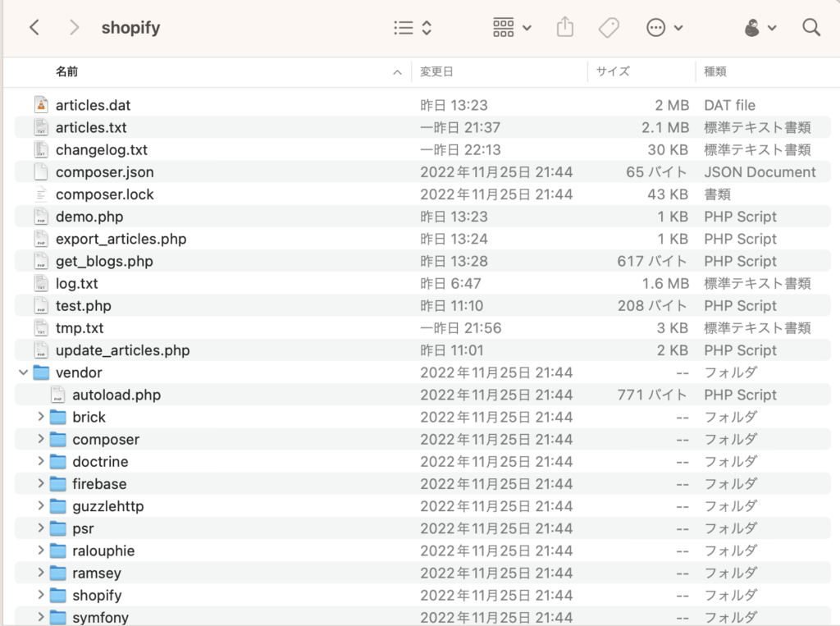Go back with the left arrow

pos(34,27)
